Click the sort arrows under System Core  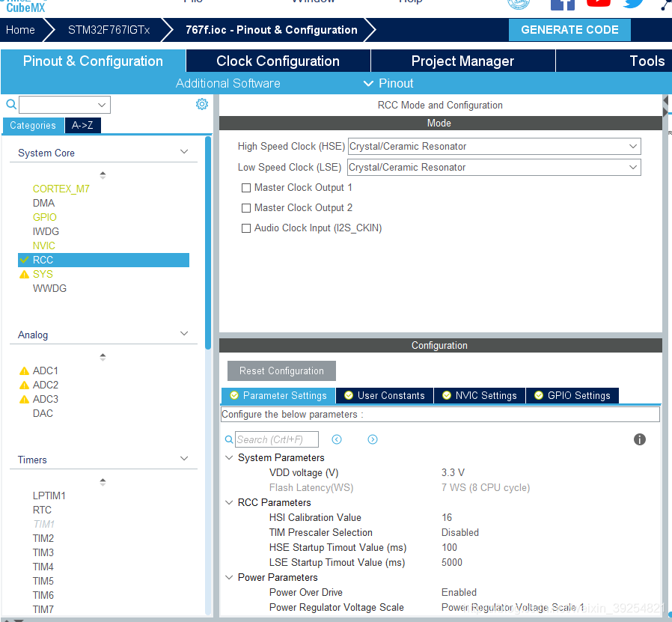[x=103, y=175]
